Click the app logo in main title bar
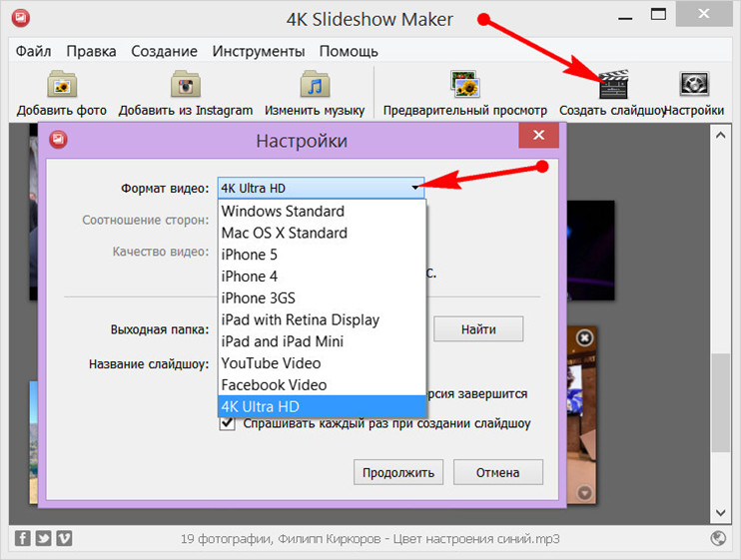Image resolution: width=741 pixels, height=560 pixels. [x=21, y=18]
